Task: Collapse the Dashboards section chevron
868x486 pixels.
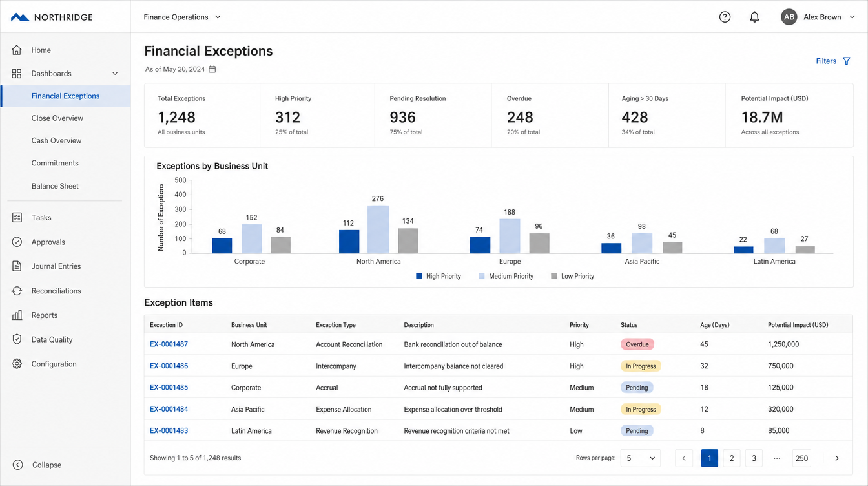Action: click(x=115, y=74)
